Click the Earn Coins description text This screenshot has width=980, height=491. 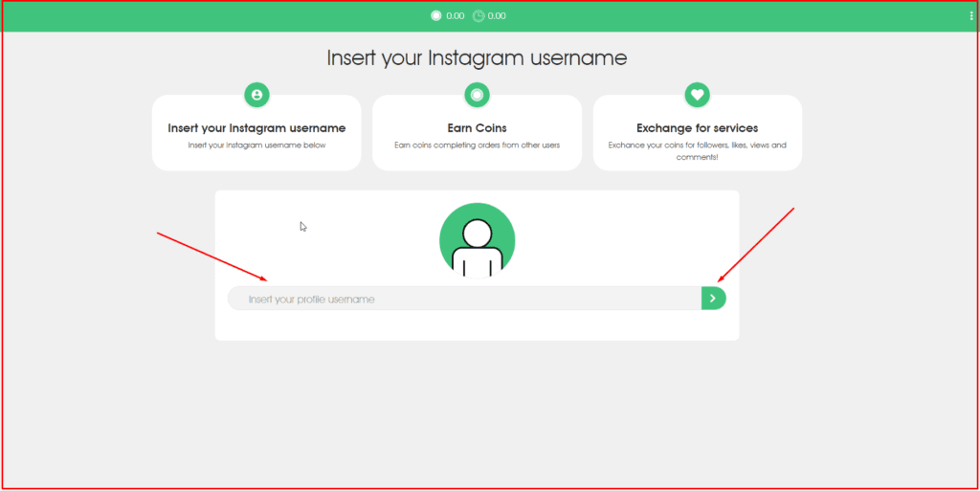click(x=477, y=145)
